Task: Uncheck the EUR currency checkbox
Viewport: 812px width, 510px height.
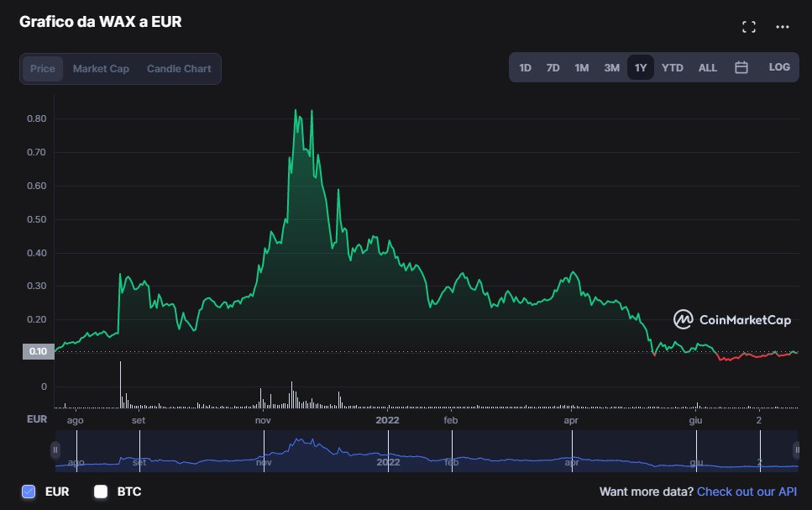Action: [29, 492]
